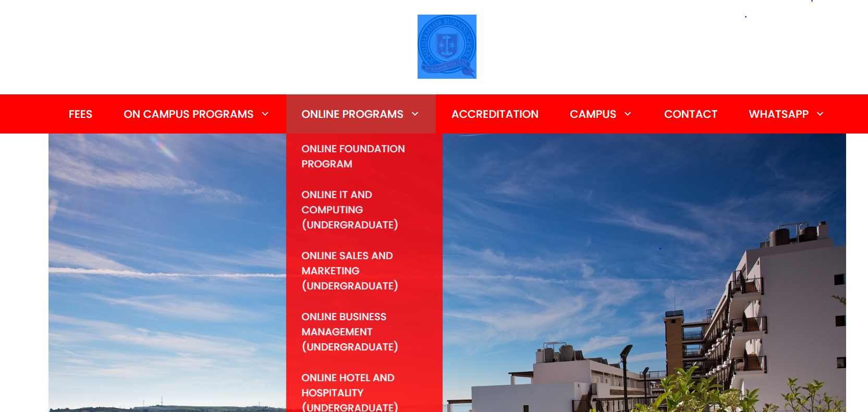This screenshot has width=868, height=412.
Task: Expand the On Campus Programs chevron
Action: [x=265, y=114]
